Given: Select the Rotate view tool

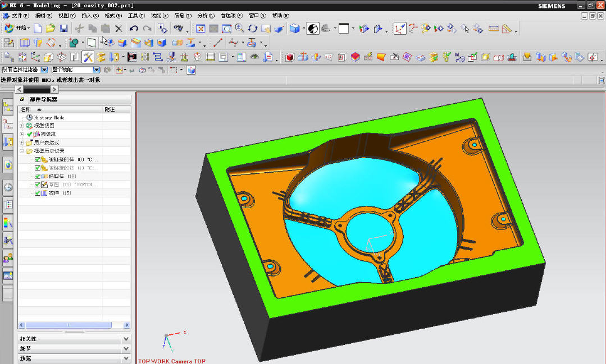Looking at the screenshot, I should click(253, 28).
